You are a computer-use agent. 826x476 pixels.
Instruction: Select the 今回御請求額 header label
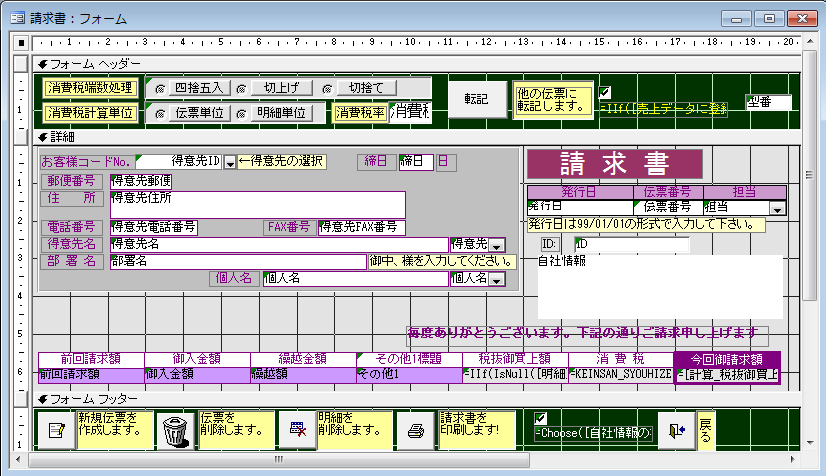727,360
